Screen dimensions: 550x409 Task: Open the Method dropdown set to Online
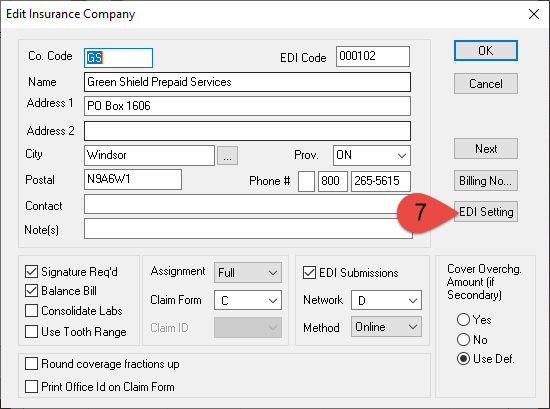coord(386,327)
